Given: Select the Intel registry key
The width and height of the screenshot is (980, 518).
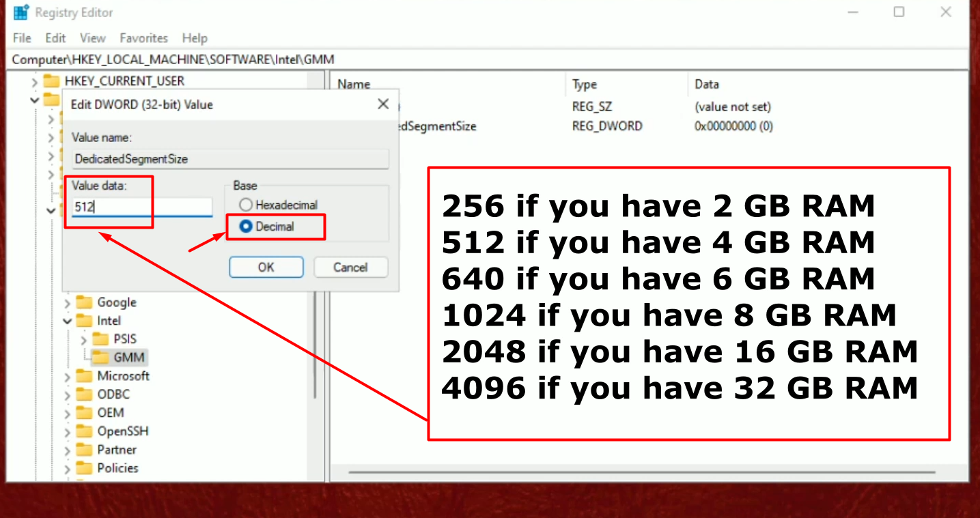Looking at the screenshot, I should tap(109, 321).
